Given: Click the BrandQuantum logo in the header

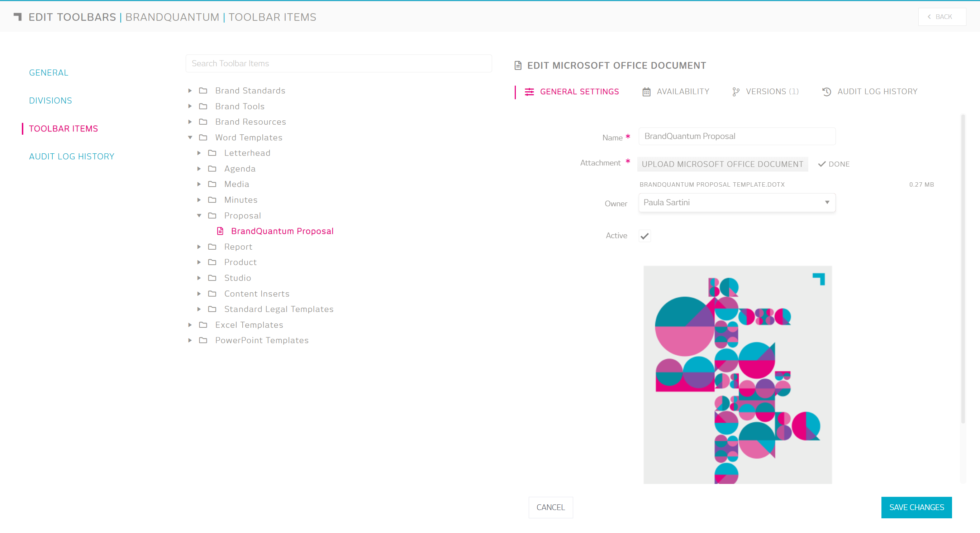Looking at the screenshot, I should coord(18,17).
